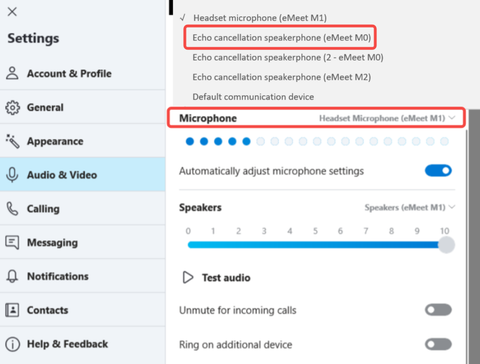480x364 pixels.
Task: Click the speaker volume track near 5
Action: point(315,245)
